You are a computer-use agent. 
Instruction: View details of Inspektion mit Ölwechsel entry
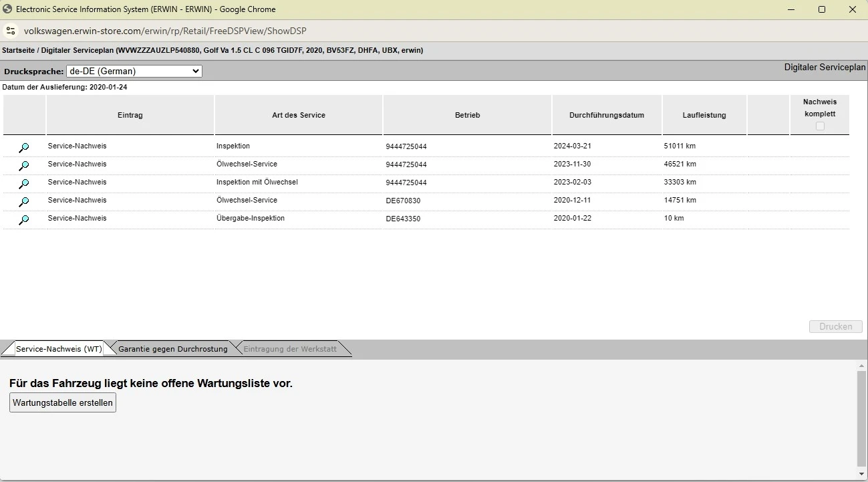24,184
